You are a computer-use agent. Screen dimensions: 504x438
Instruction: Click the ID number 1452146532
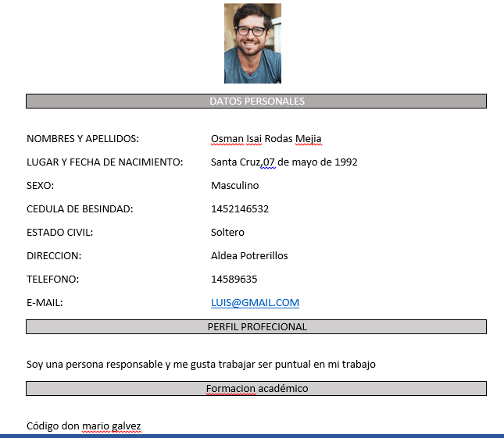point(240,209)
